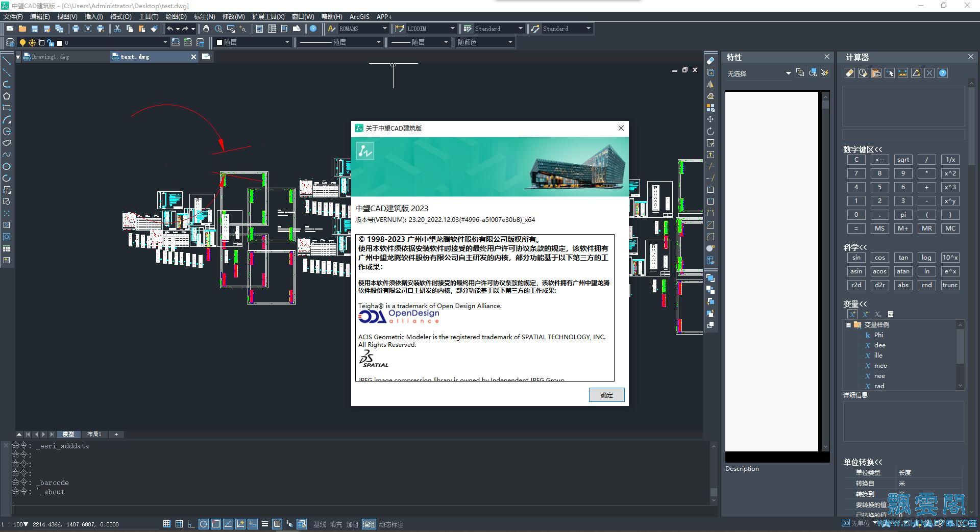Click the Zoom realtime magnifier icon

[x=218, y=29]
